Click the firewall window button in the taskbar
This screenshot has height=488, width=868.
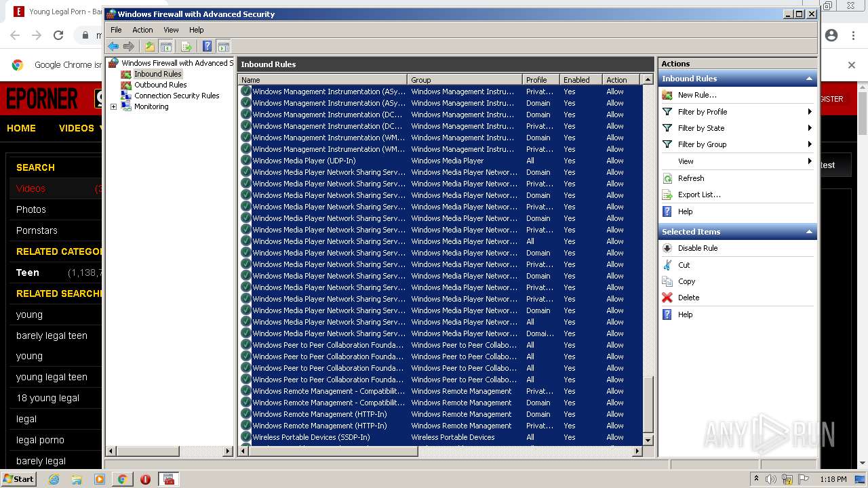tap(169, 479)
